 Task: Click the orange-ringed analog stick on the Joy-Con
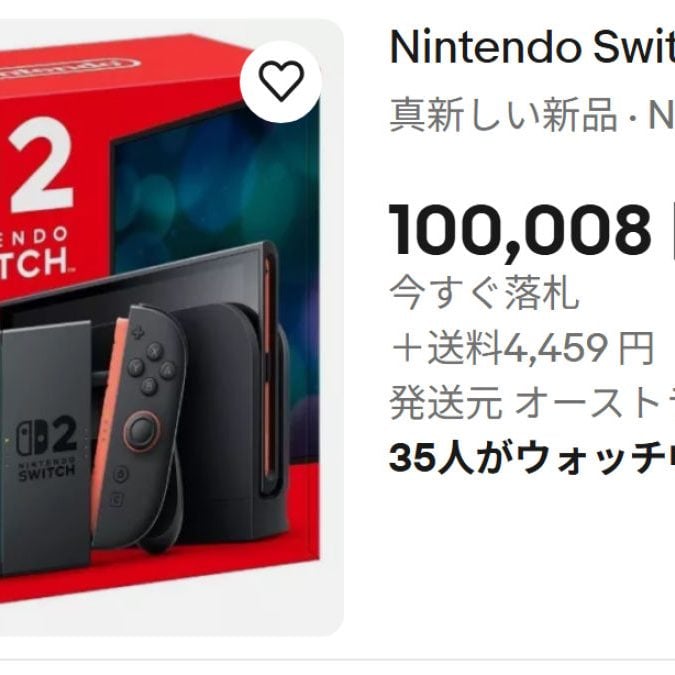[x=142, y=430]
